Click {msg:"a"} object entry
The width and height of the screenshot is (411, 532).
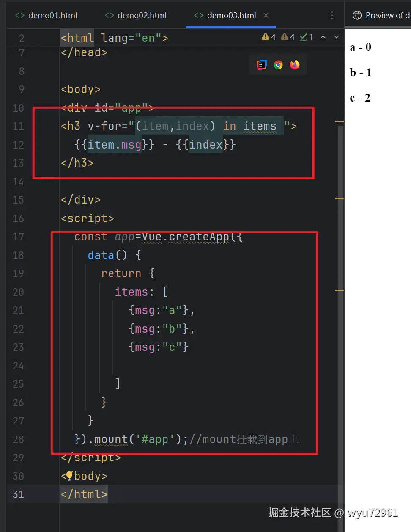(x=159, y=310)
